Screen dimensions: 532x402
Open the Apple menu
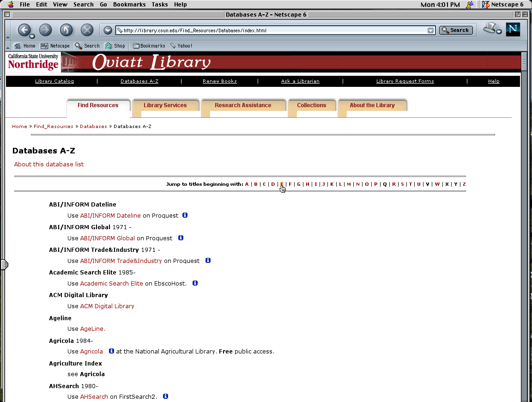(x=11, y=5)
